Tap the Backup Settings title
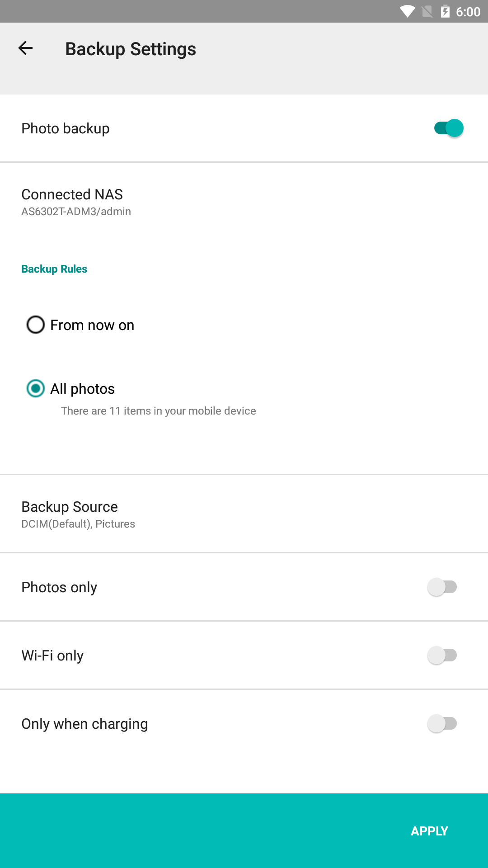488x868 pixels. pyautogui.click(x=131, y=49)
